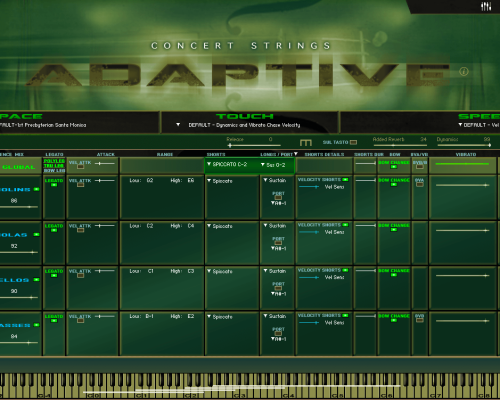The height and width of the screenshot is (400, 500).
Task: Click the Cellos High range value C3
Action: click(191, 271)
